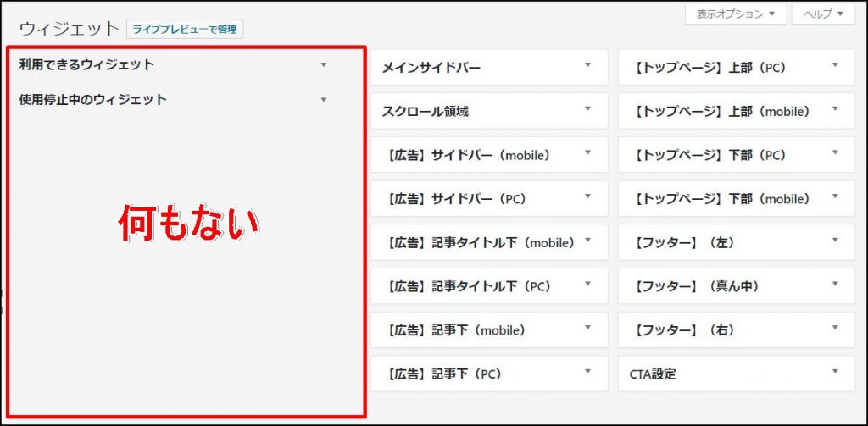This screenshot has height=426, width=868.
Task: Click the 【トップページ】下部（PC） title
Action: tap(709, 156)
